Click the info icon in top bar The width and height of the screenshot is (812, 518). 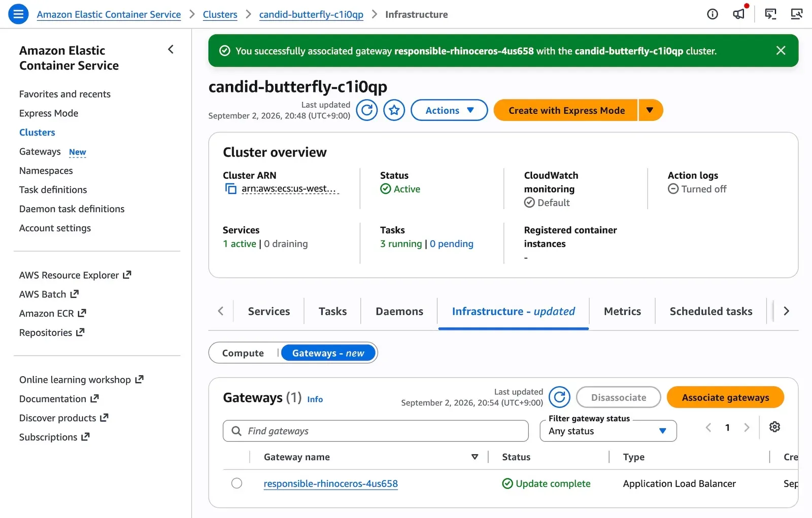pyautogui.click(x=713, y=14)
